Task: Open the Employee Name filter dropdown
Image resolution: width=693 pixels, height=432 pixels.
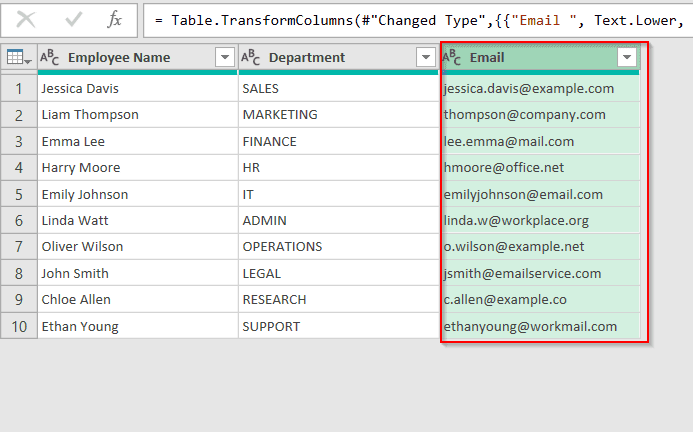Action: point(225,57)
